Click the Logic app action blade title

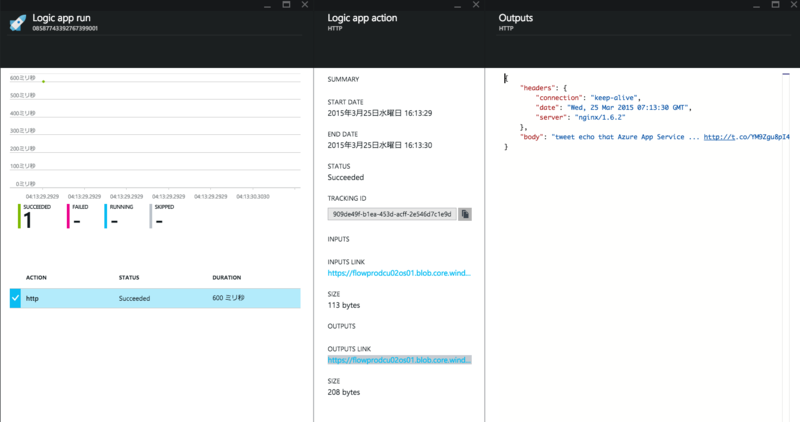tap(362, 18)
